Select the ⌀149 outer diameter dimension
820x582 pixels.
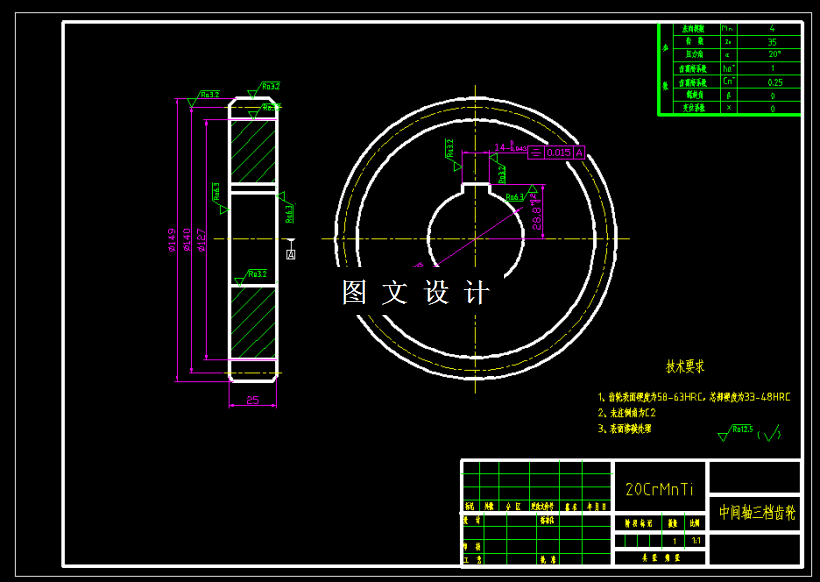tap(172, 240)
